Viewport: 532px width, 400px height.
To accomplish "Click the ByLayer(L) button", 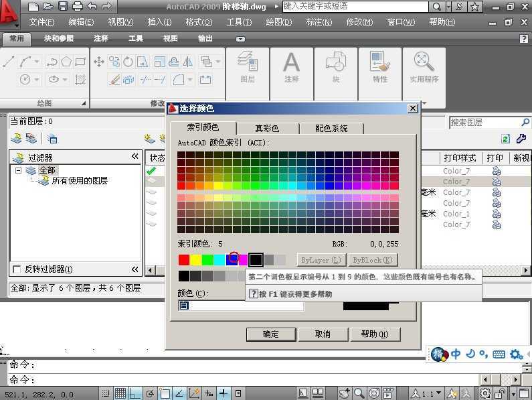I will point(321,260).
